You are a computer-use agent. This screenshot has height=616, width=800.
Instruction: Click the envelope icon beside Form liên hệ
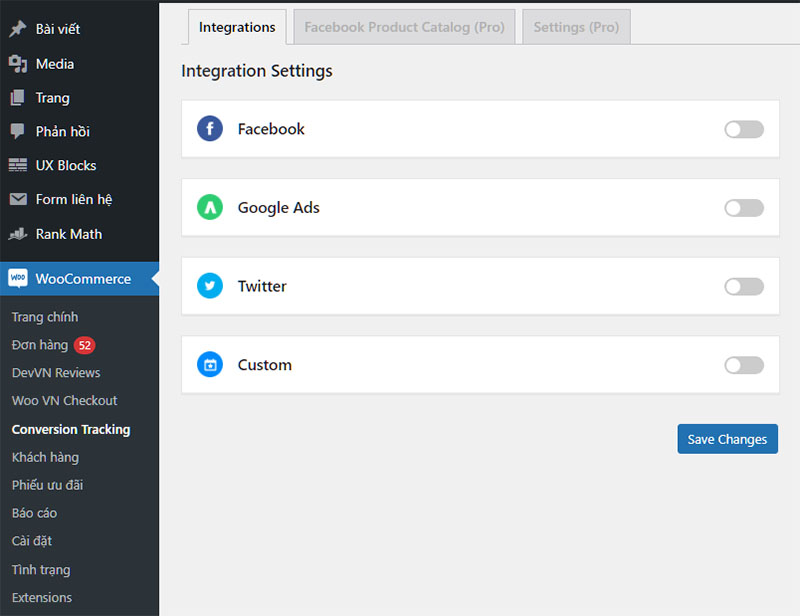18,199
